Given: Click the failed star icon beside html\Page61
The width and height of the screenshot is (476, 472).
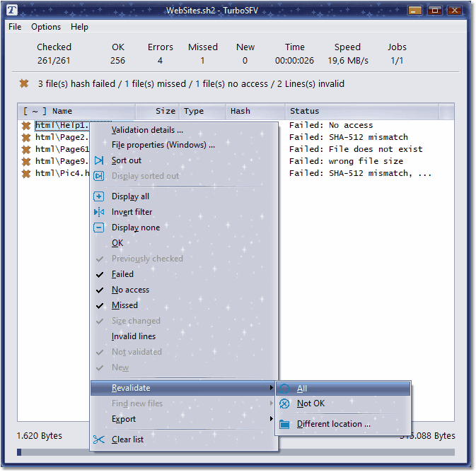Looking at the screenshot, I should [26, 149].
